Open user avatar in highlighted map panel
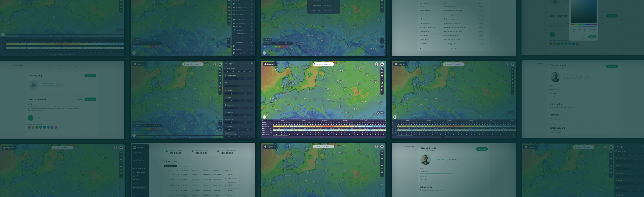Image resolution: width=644 pixels, height=197 pixels. 377,64
